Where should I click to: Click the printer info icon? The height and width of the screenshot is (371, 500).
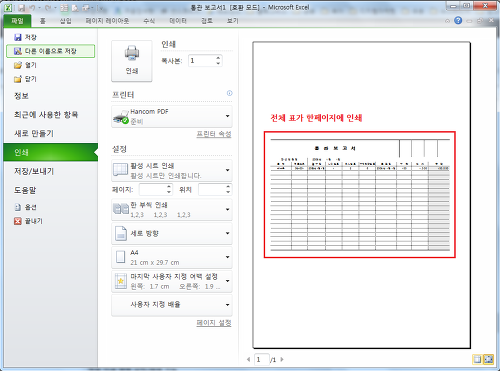[229, 93]
